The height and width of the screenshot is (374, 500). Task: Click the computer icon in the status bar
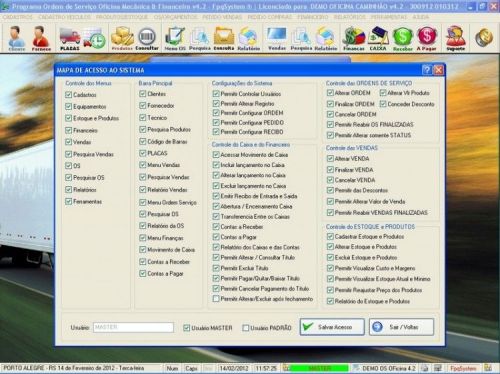(x=438, y=368)
